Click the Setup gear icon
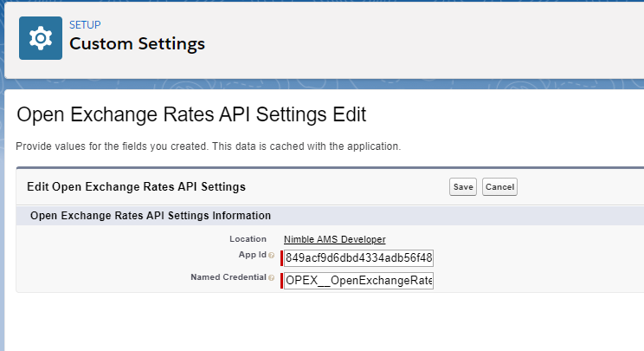 click(41, 38)
